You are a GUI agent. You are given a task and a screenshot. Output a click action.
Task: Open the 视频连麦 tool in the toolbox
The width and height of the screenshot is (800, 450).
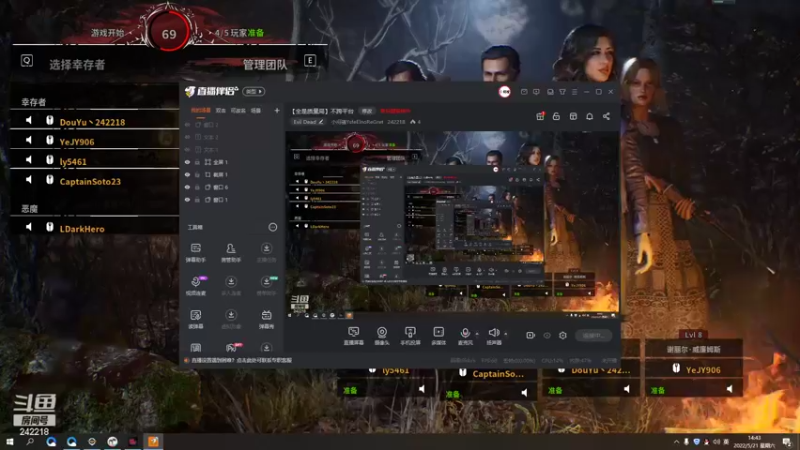(195, 286)
